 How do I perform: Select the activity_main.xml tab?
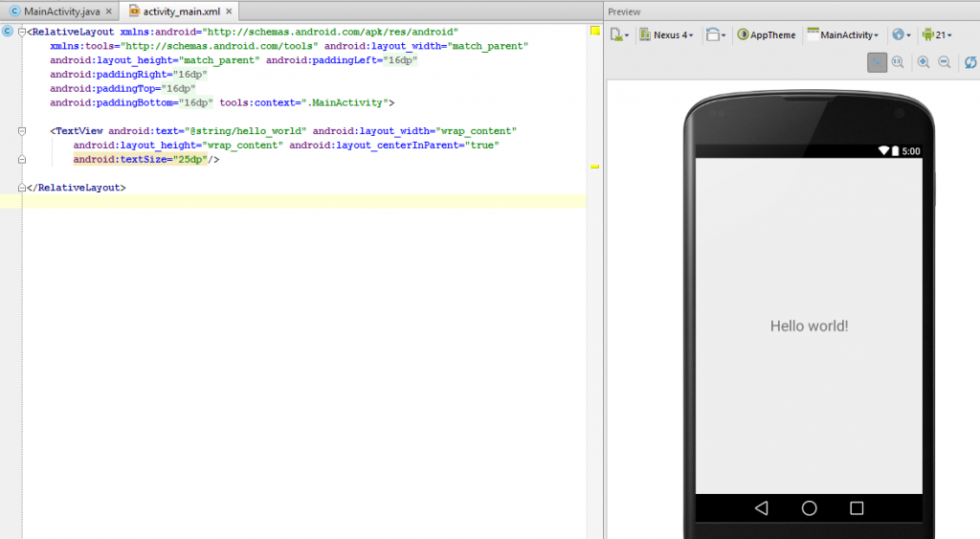[x=181, y=11]
